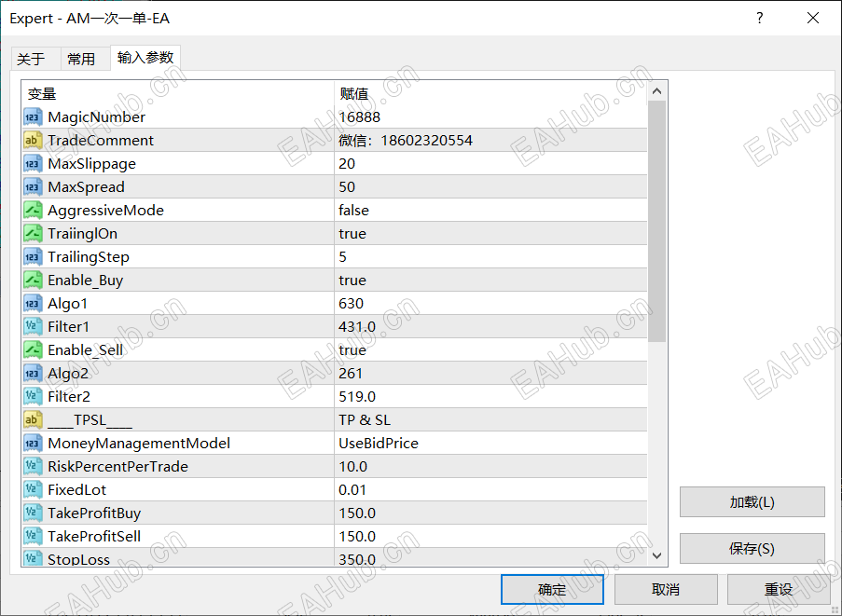
Task: Click the Algo2 integer icon
Action: click(33, 374)
